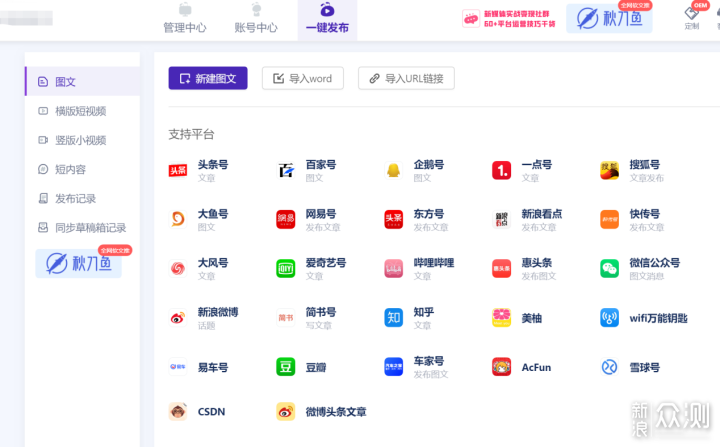
Task: Select the 车家号 platform name
Action: (429, 361)
